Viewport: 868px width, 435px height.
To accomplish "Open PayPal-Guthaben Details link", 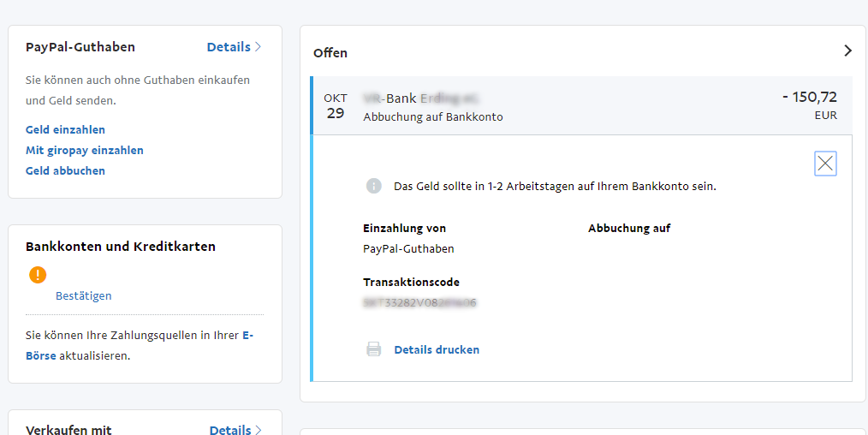I will tap(234, 47).
